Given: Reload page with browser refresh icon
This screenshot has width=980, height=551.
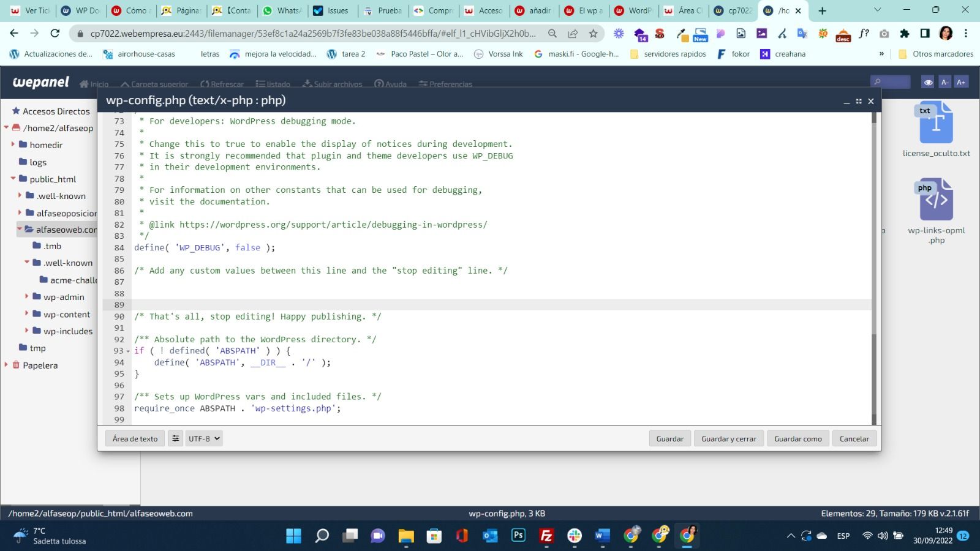Looking at the screenshot, I should (x=55, y=33).
